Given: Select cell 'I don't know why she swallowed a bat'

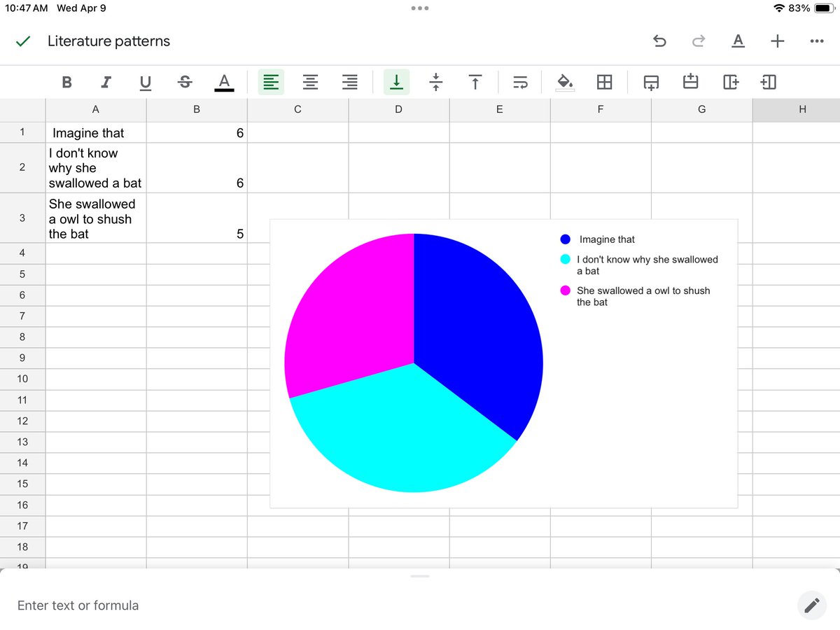Looking at the screenshot, I should pos(96,168).
